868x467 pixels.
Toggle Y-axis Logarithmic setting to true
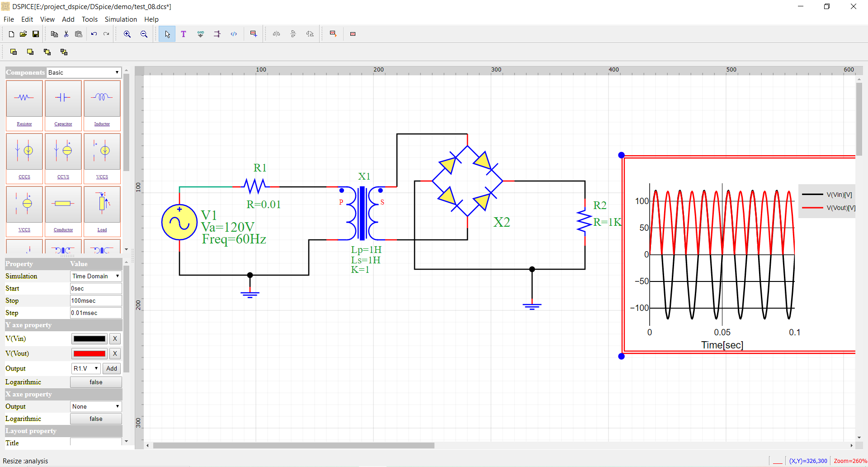[x=96, y=382]
